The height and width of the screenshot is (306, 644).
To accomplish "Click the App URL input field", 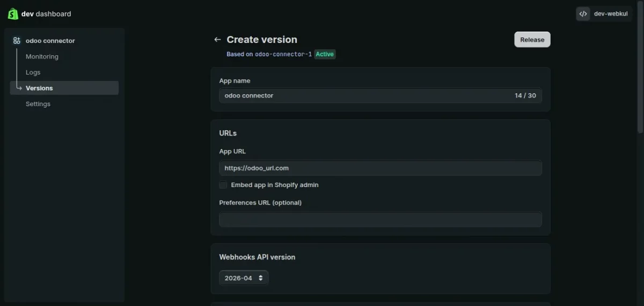I will (x=380, y=168).
